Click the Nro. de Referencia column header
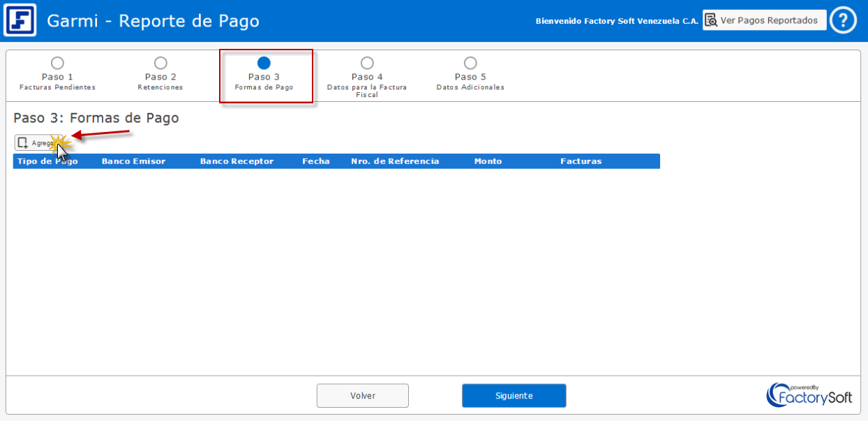 pyautogui.click(x=395, y=161)
